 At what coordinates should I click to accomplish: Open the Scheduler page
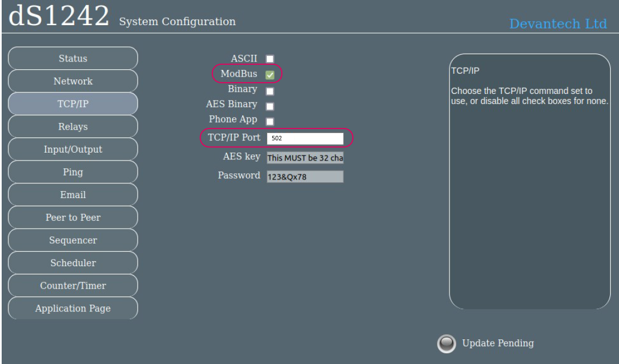[73, 263]
